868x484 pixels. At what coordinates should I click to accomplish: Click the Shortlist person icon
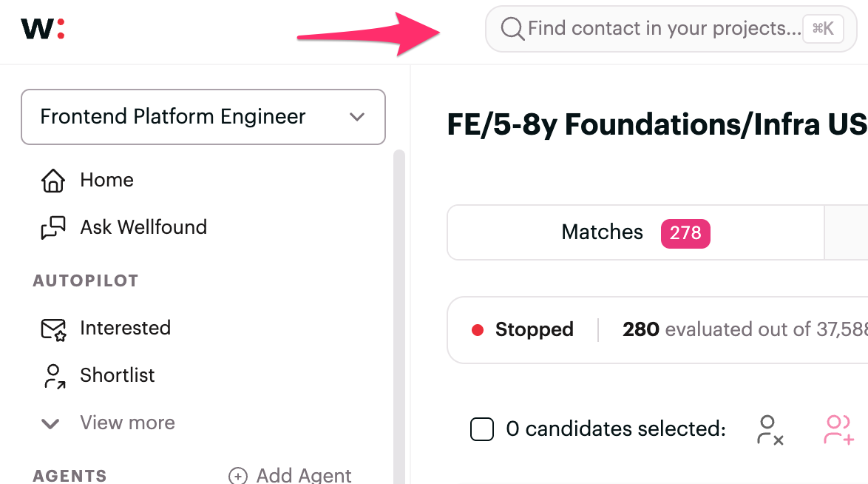[x=53, y=376]
